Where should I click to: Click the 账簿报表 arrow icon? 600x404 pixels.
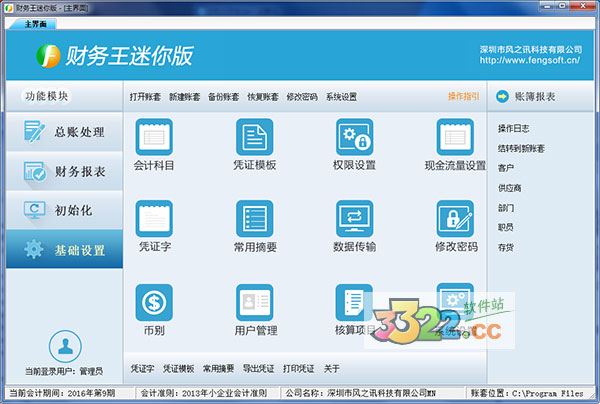click(502, 96)
